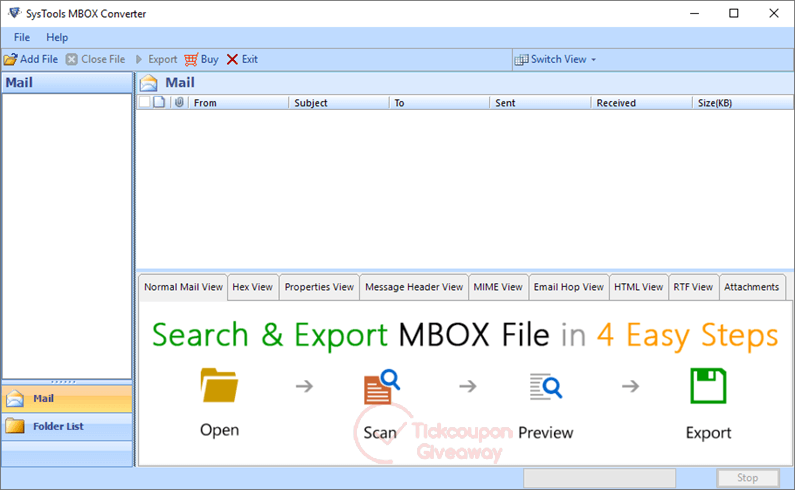Click the Mail envelope icon in sidebar

[15, 399]
